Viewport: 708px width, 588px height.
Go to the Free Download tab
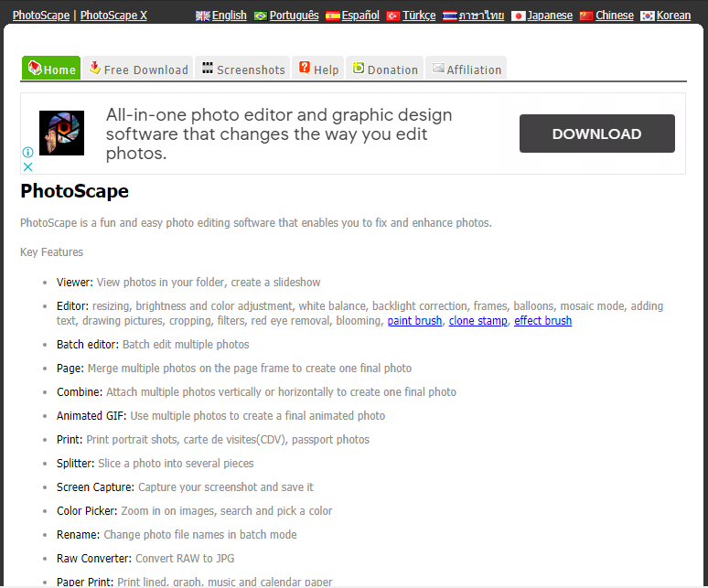point(138,69)
